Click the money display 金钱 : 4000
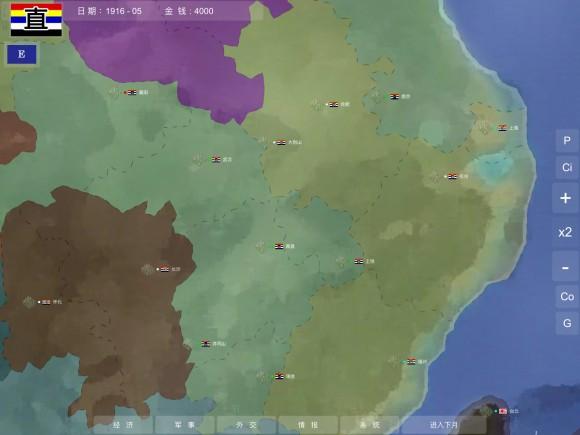 click(x=189, y=11)
